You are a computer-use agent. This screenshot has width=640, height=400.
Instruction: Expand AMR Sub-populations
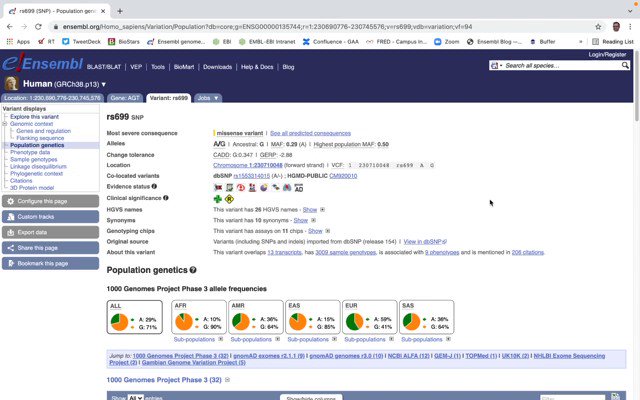[x=255, y=339]
